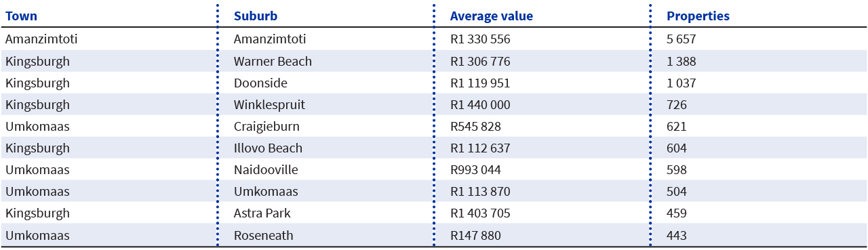Click the Town column header
The image size is (868, 250).
coord(21,16)
